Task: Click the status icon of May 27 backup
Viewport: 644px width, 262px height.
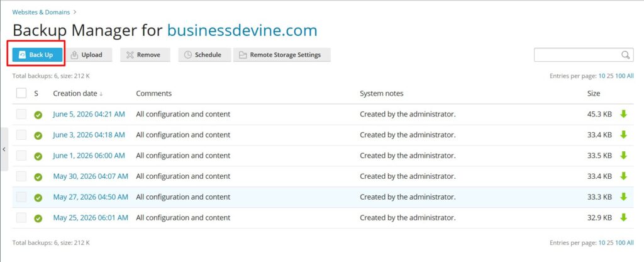Action: click(x=38, y=197)
